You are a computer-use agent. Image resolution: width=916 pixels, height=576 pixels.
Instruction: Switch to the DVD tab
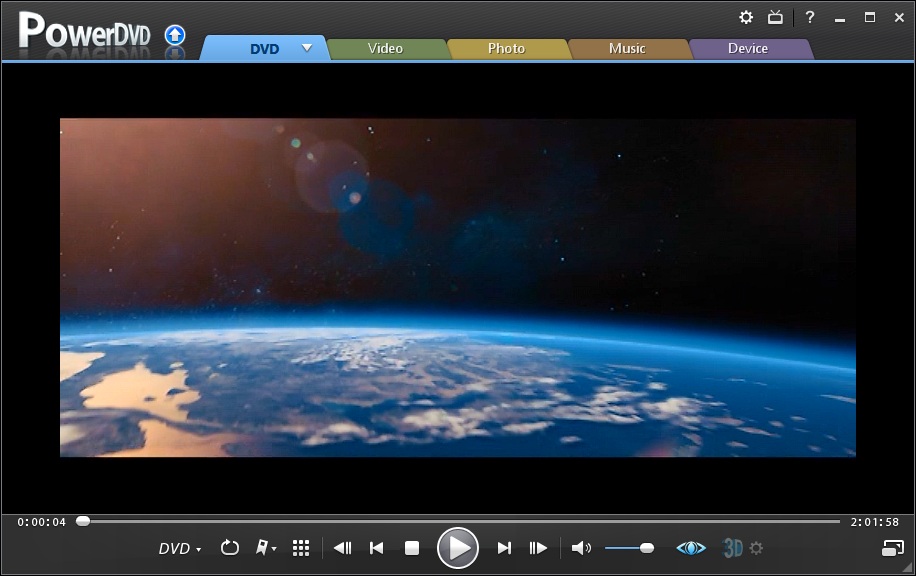265,48
